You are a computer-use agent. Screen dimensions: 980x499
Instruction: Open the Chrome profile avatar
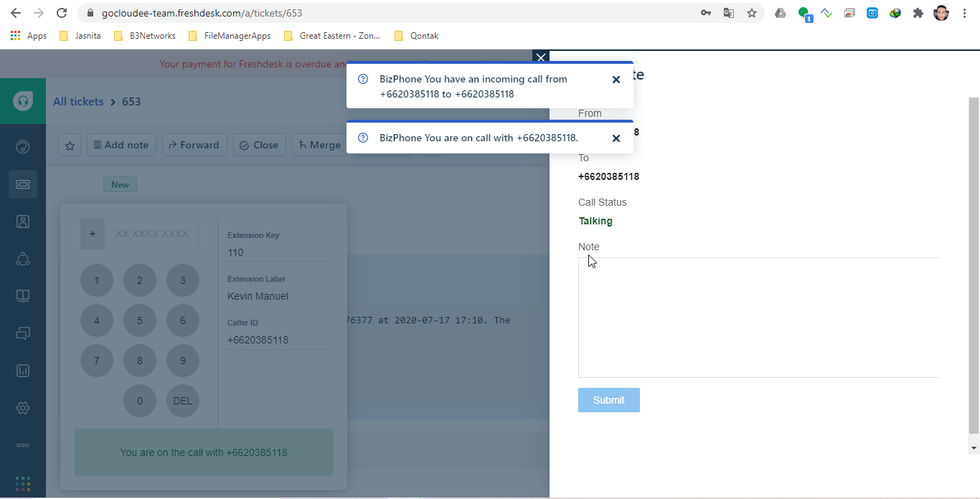pos(941,13)
